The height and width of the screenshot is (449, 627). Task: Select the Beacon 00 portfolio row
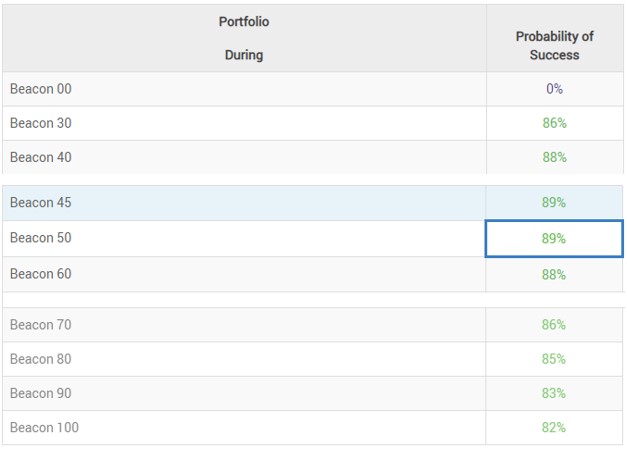pos(313,89)
